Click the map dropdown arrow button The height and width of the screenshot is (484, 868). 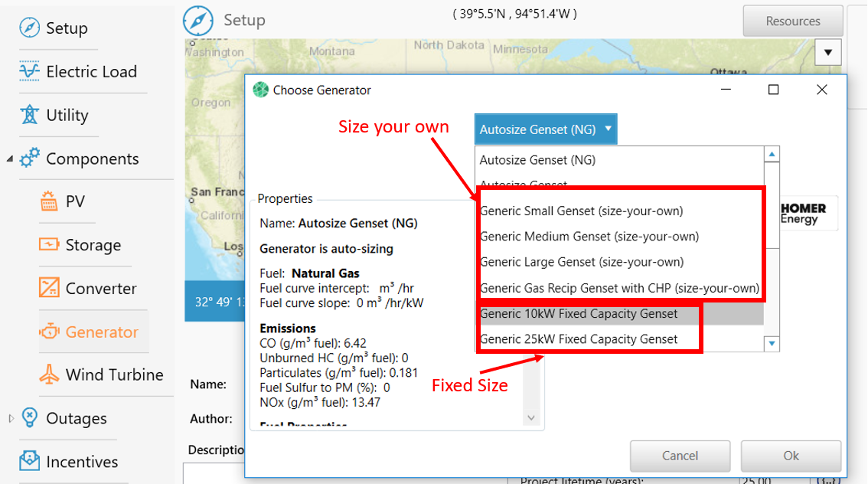(x=827, y=52)
